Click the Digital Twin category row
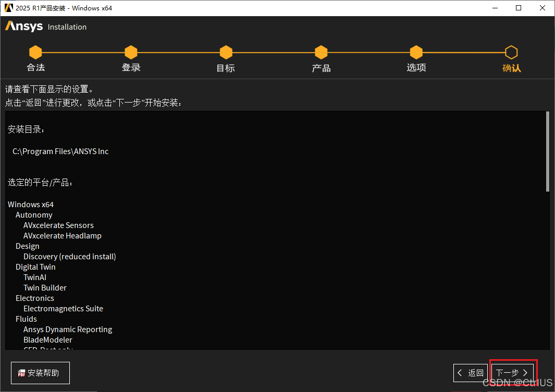The image size is (555, 392). point(35,267)
